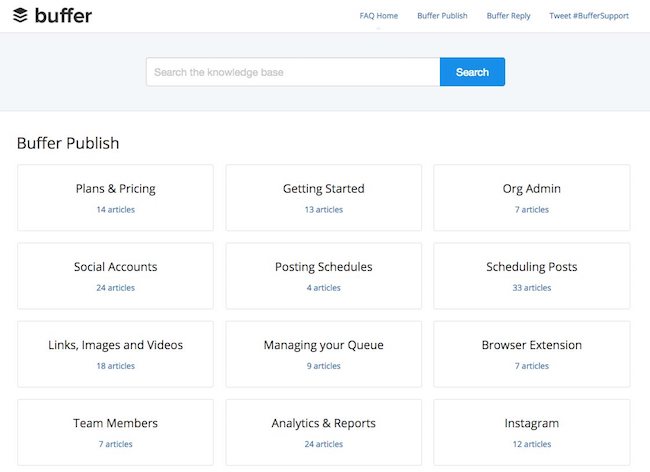Click the Buffer logo icon
The height and width of the screenshot is (472, 650).
(x=20, y=15)
